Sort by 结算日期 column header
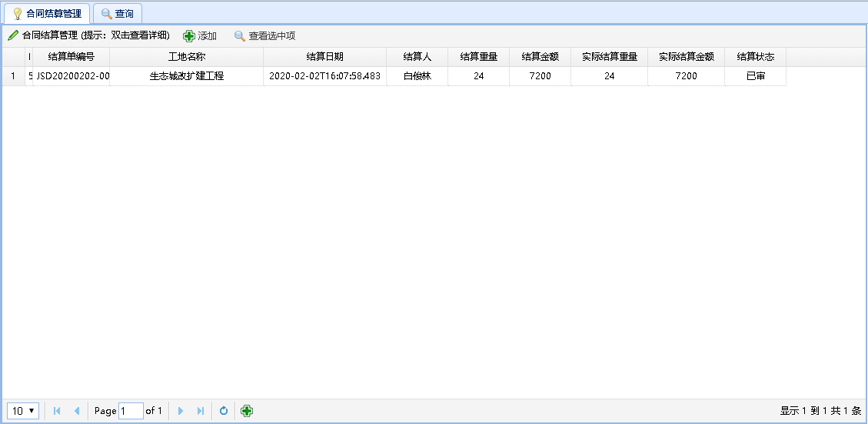The width and height of the screenshot is (868, 424). [325, 56]
